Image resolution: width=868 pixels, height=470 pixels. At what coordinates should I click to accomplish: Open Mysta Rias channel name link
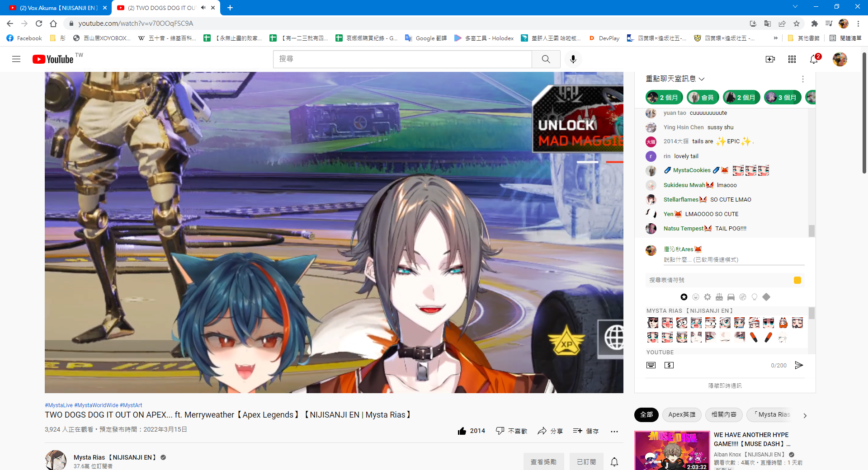pos(114,457)
